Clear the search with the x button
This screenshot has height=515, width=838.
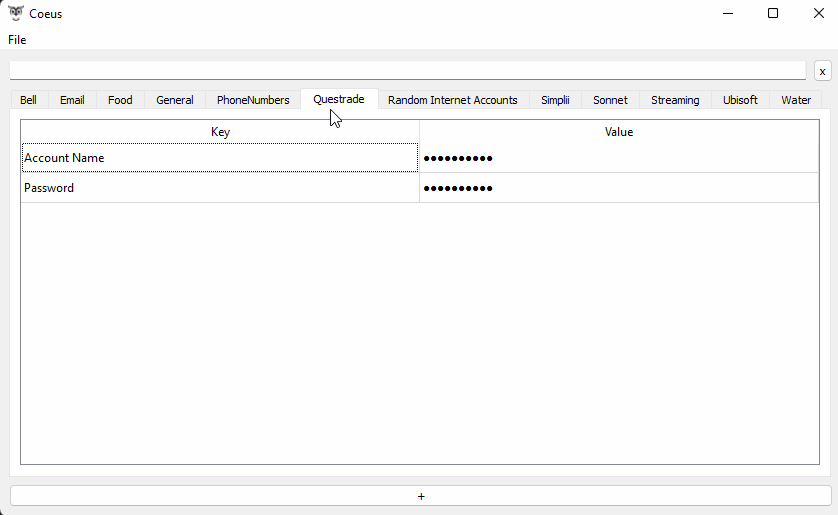click(x=822, y=71)
